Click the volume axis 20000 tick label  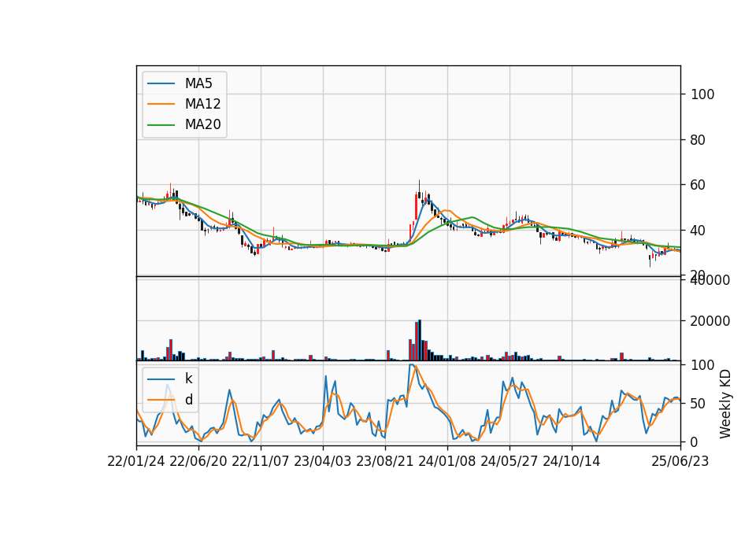(x=710, y=321)
